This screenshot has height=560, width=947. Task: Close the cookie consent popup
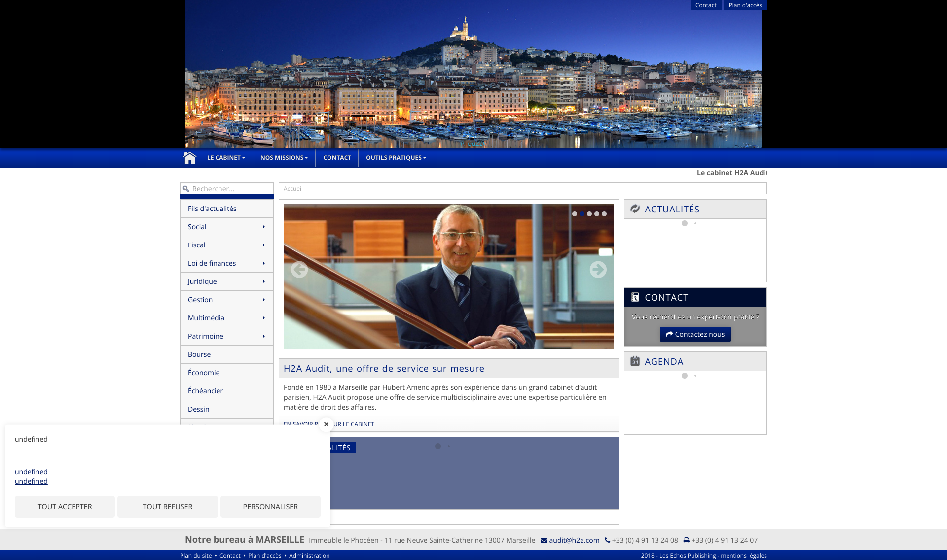point(326,424)
